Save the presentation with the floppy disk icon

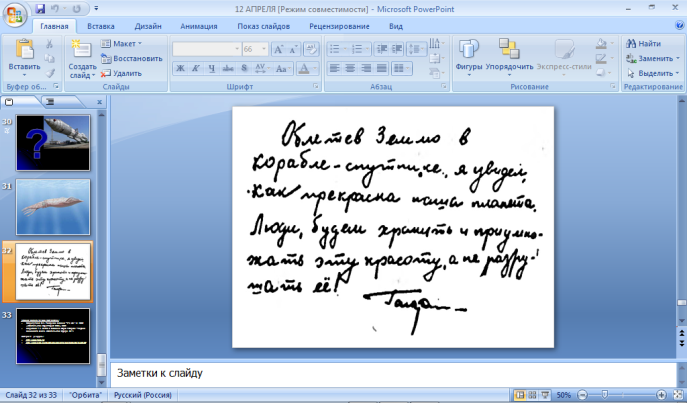(40, 9)
